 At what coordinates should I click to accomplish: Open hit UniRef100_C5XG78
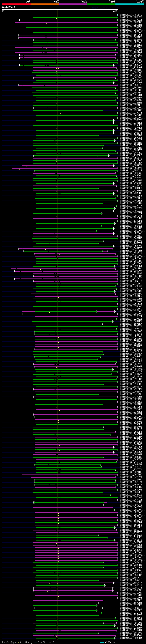131,85
